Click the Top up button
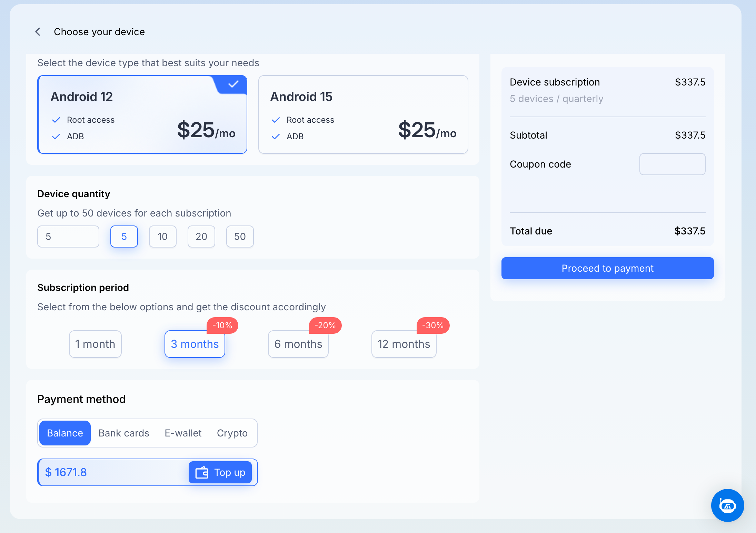The width and height of the screenshot is (756, 533). coord(220,472)
